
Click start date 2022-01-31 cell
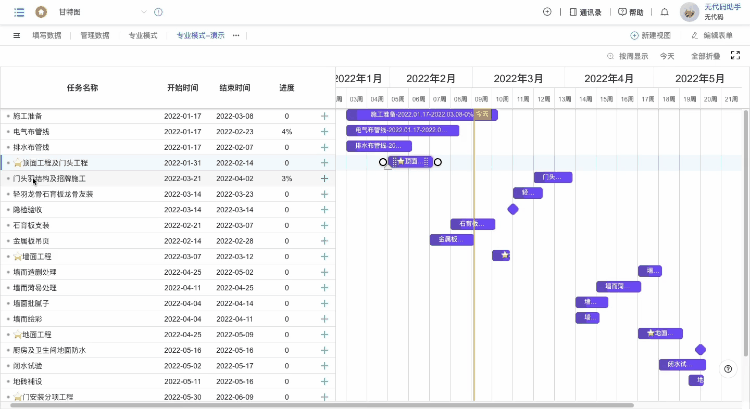(183, 163)
